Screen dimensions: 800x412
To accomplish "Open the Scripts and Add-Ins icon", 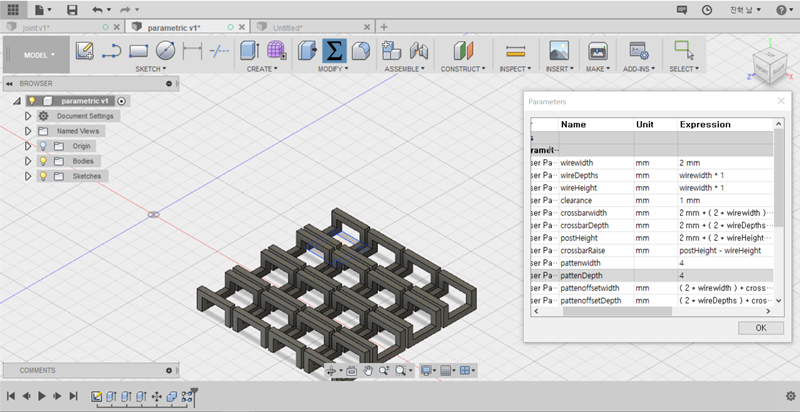I will pos(638,50).
